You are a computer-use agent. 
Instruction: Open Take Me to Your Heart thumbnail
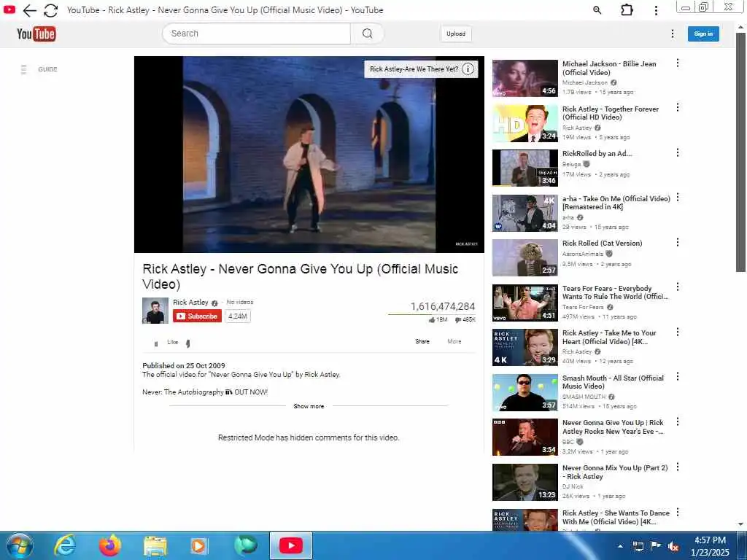coord(525,348)
